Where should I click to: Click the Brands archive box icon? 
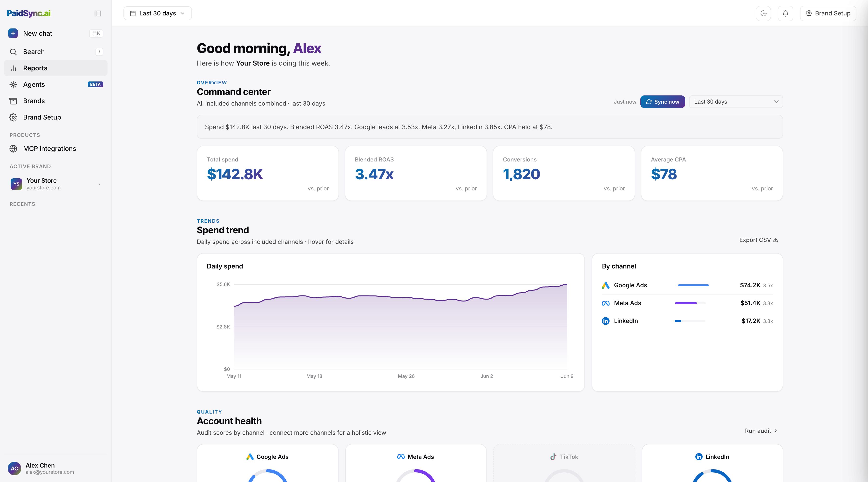click(x=13, y=101)
